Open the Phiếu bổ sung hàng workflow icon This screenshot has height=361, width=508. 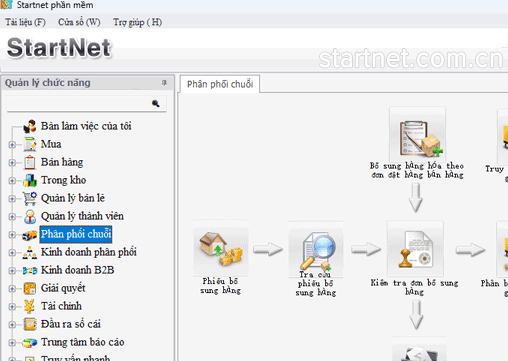221,248
